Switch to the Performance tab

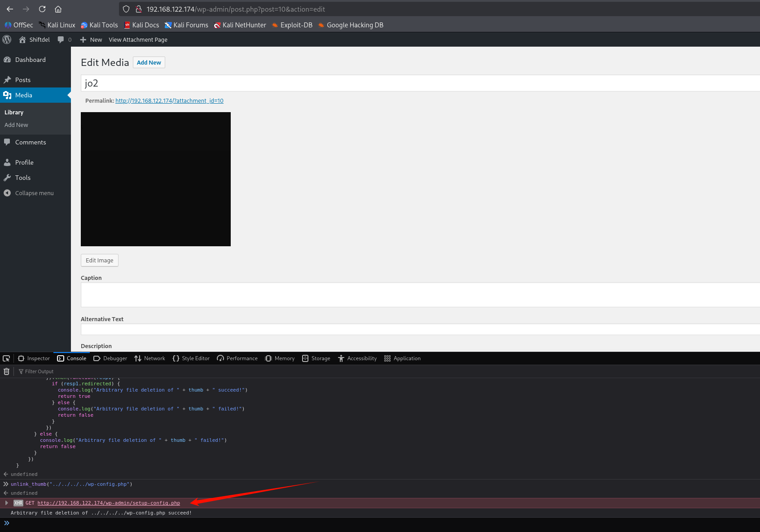(x=237, y=358)
